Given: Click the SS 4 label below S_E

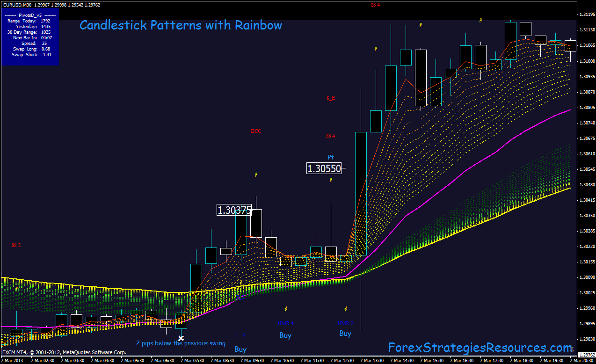Looking at the screenshot, I should tap(331, 136).
